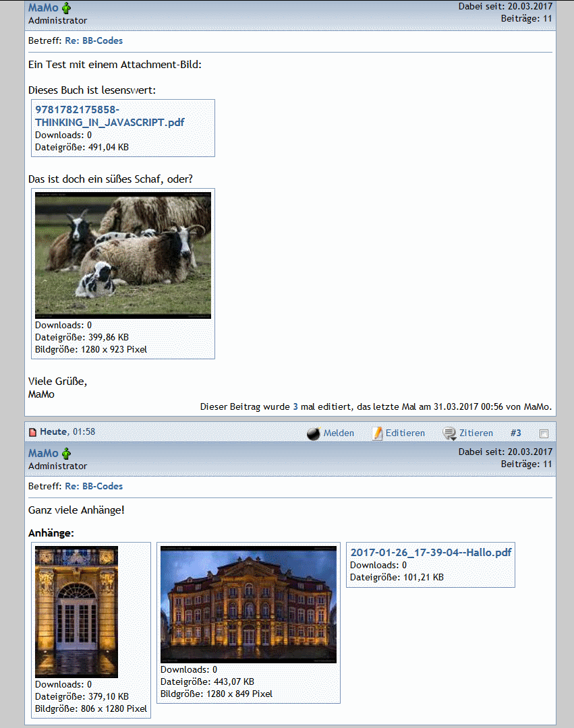Open Re: BB-Codes subject in first post
The height and width of the screenshot is (728, 574).
click(x=94, y=41)
